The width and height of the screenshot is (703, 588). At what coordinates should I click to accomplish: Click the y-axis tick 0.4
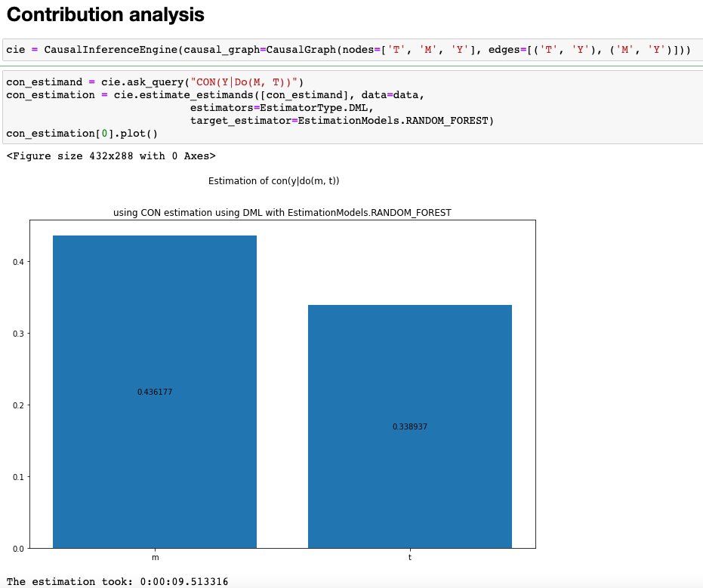[18, 262]
